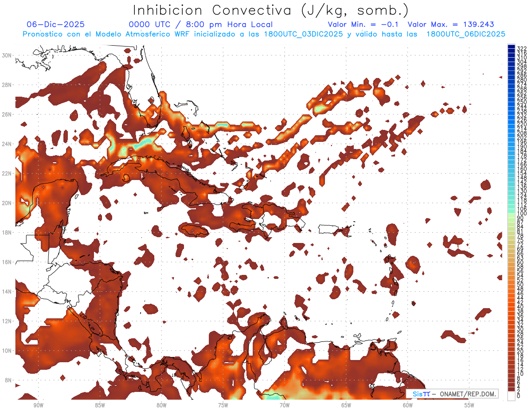
Task: Click the "18N" latitude label
Action: click(8, 232)
